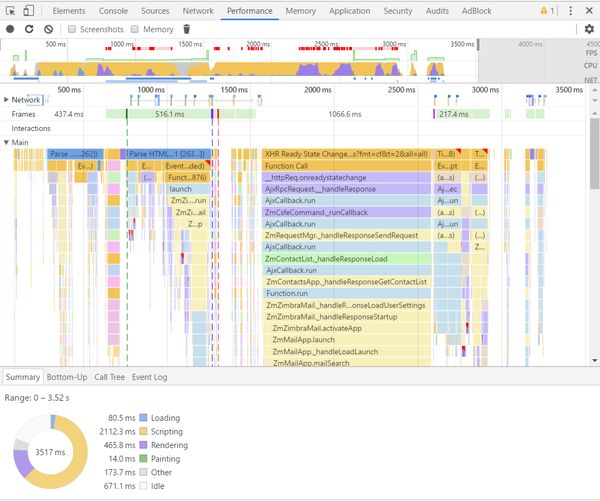600x501 pixels.
Task: Click the 3517 ms donut chart
Action: (51, 452)
